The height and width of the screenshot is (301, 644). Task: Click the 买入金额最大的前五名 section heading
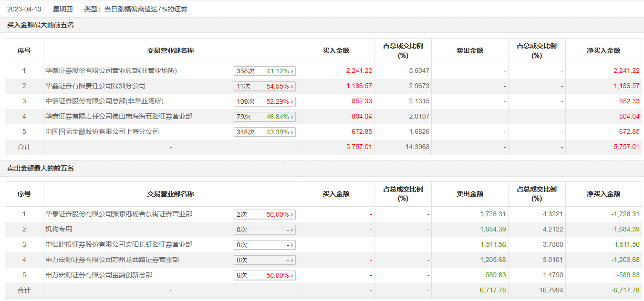pyautogui.click(x=41, y=25)
